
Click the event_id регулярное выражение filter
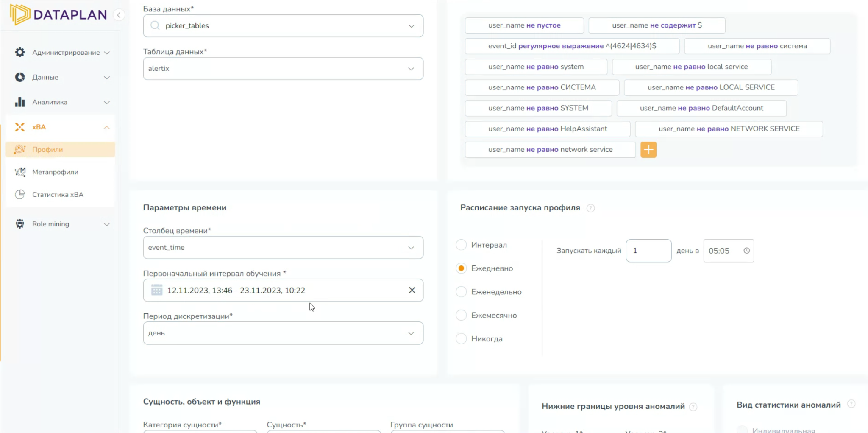point(572,46)
